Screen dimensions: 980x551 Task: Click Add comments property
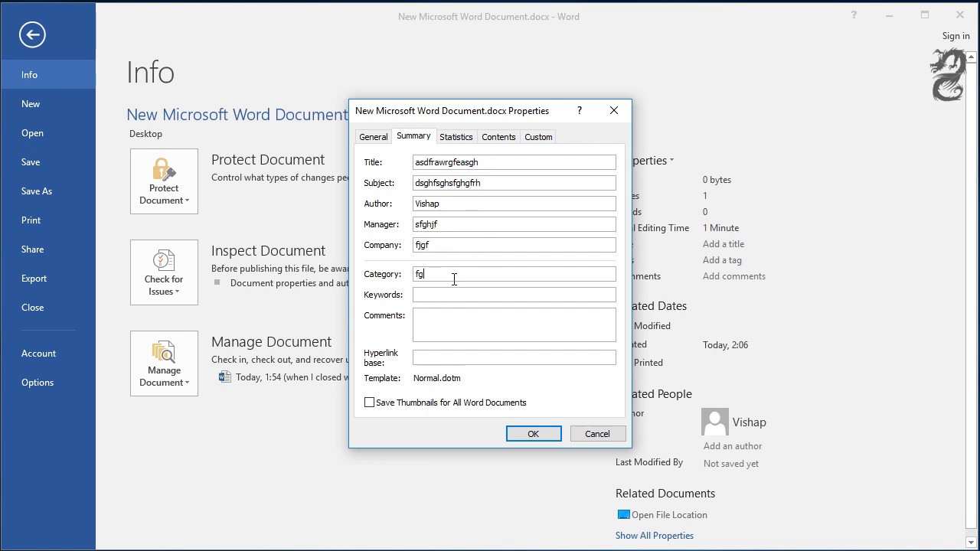[x=734, y=276]
